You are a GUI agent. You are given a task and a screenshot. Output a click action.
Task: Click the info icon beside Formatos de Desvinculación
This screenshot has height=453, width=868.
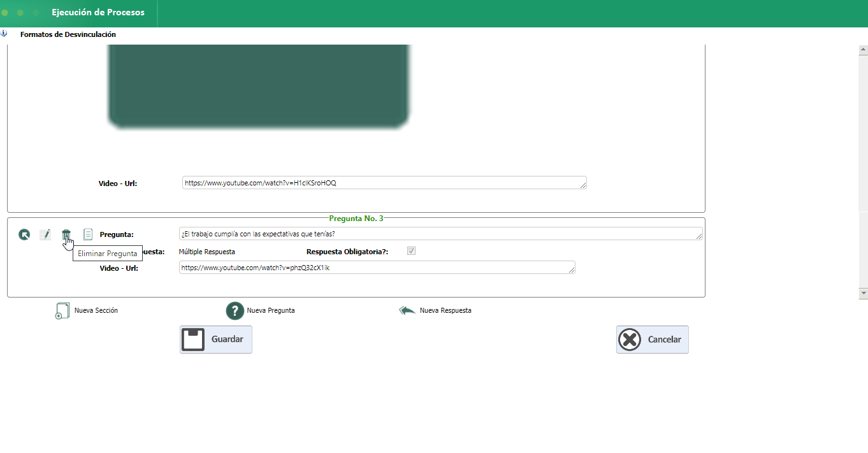[x=4, y=34]
